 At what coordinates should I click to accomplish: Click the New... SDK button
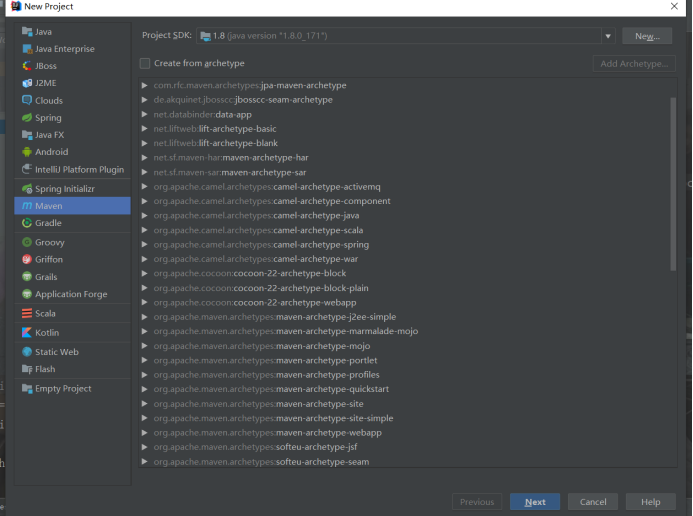(647, 36)
